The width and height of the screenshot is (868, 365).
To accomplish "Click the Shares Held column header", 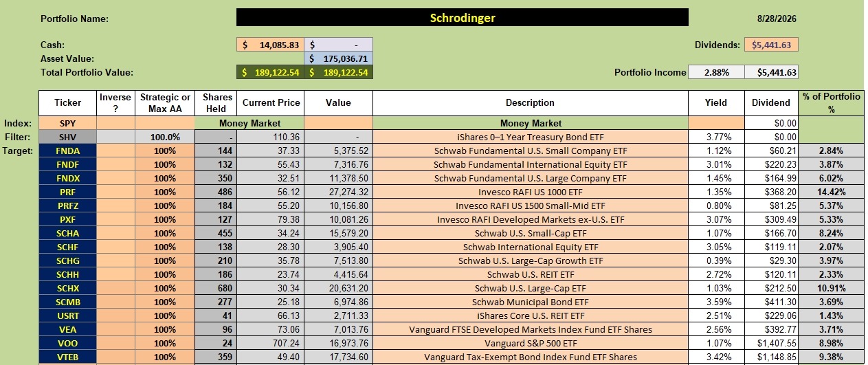I will (216, 102).
